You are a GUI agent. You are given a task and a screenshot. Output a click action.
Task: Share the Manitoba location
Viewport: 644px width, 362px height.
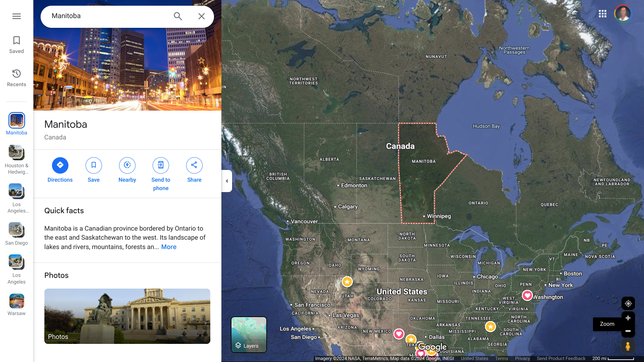pyautogui.click(x=194, y=170)
